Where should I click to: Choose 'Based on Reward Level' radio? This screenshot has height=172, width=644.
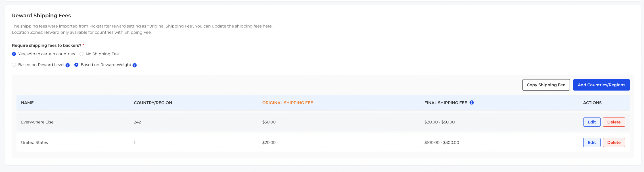[x=14, y=65]
